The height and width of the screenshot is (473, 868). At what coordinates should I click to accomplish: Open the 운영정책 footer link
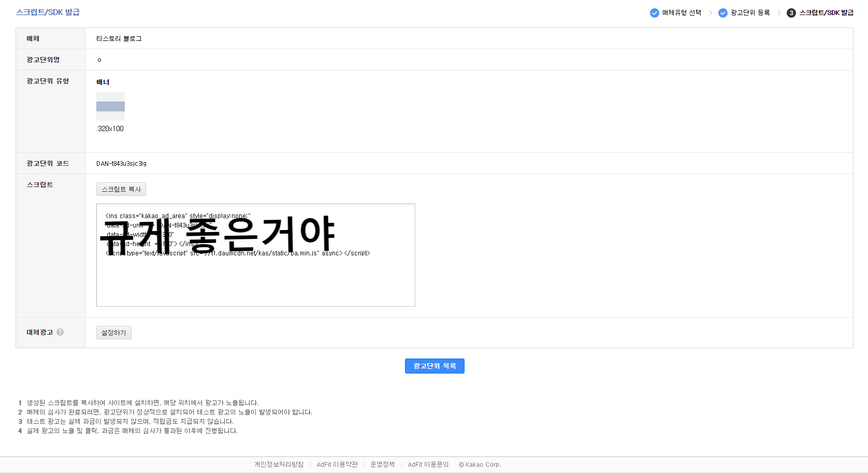[382, 465]
